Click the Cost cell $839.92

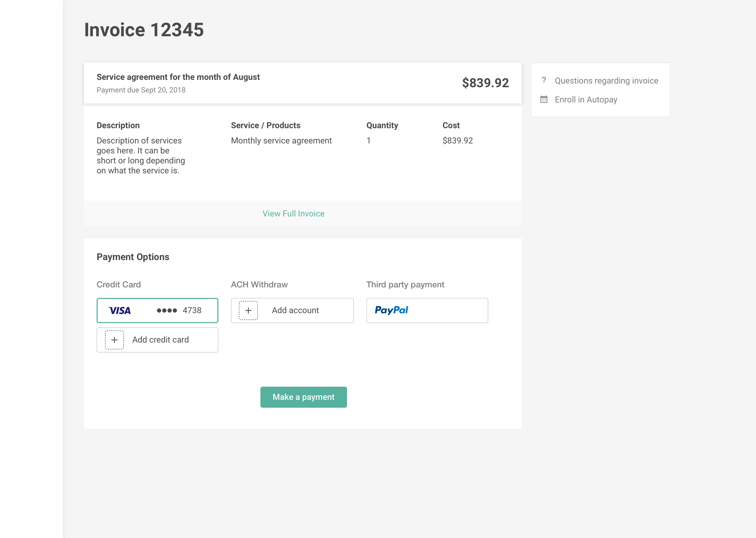(458, 141)
